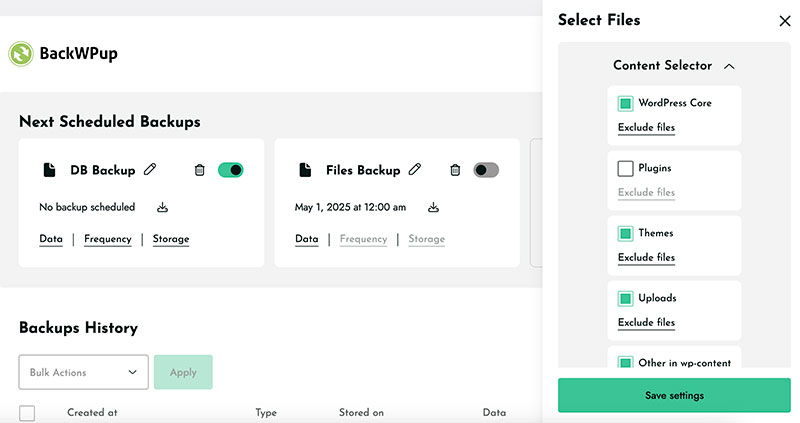Delete the DB Backup job via trash icon
The height and width of the screenshot is (423, 800).
point(199,170)
